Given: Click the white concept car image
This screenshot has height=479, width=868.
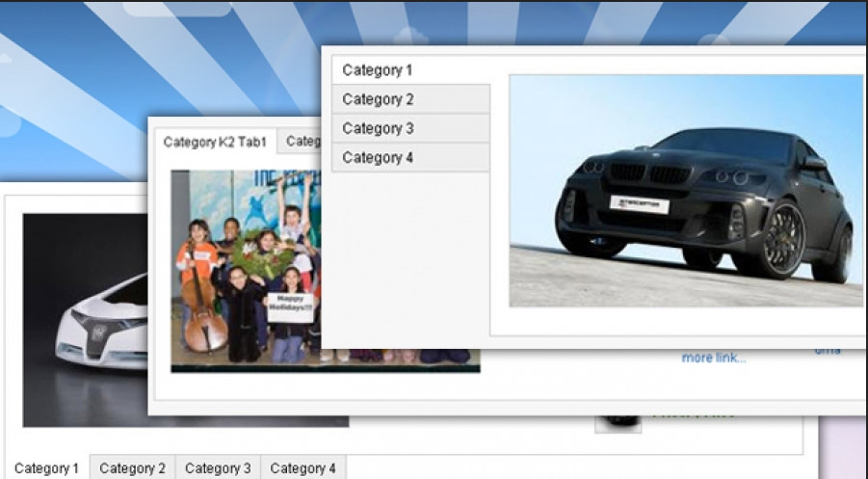Looking at the screenshot, I should point(85,320).
